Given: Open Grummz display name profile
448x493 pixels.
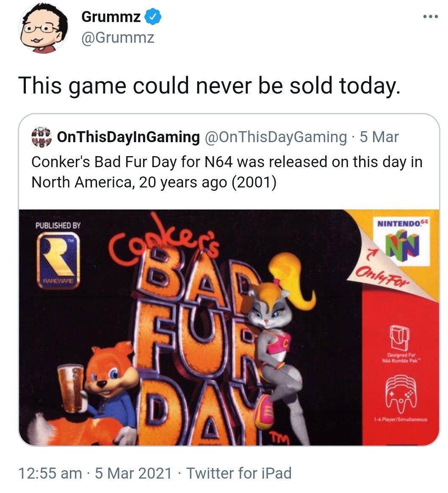Looking at the screenshot, I should (x=111, y=17).
